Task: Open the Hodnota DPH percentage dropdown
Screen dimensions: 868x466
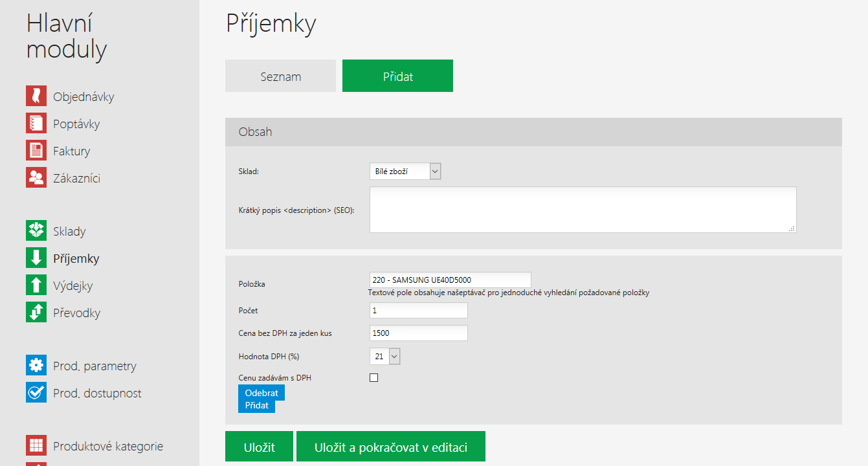Action: [x=386, y=356]
